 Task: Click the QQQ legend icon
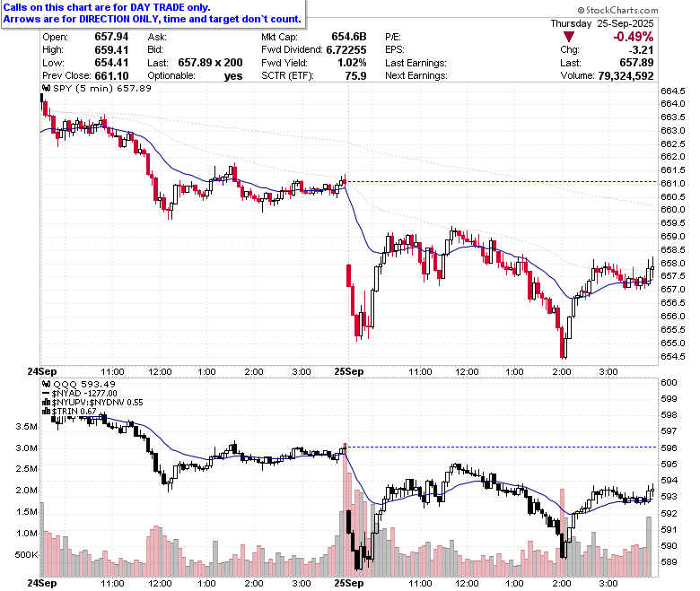[x=47, y=384]
